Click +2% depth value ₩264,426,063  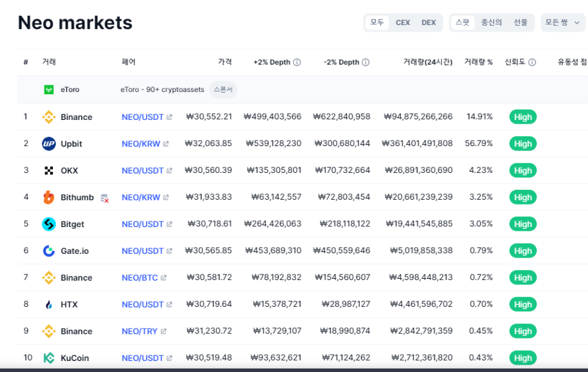pyautogui.click(x=273, y=224)
